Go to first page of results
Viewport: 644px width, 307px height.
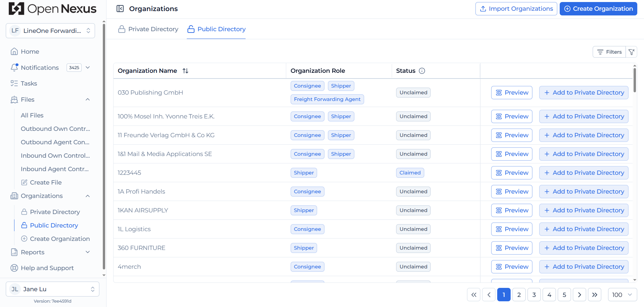474,295
